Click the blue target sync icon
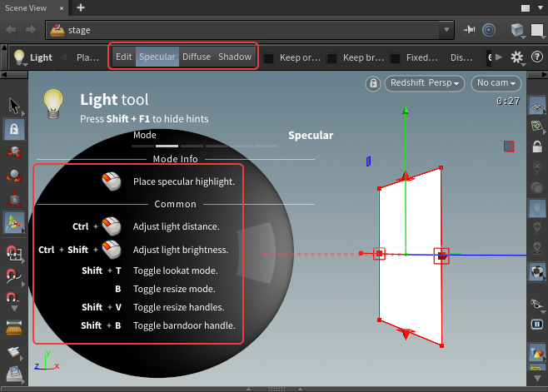 coord(489,30)
